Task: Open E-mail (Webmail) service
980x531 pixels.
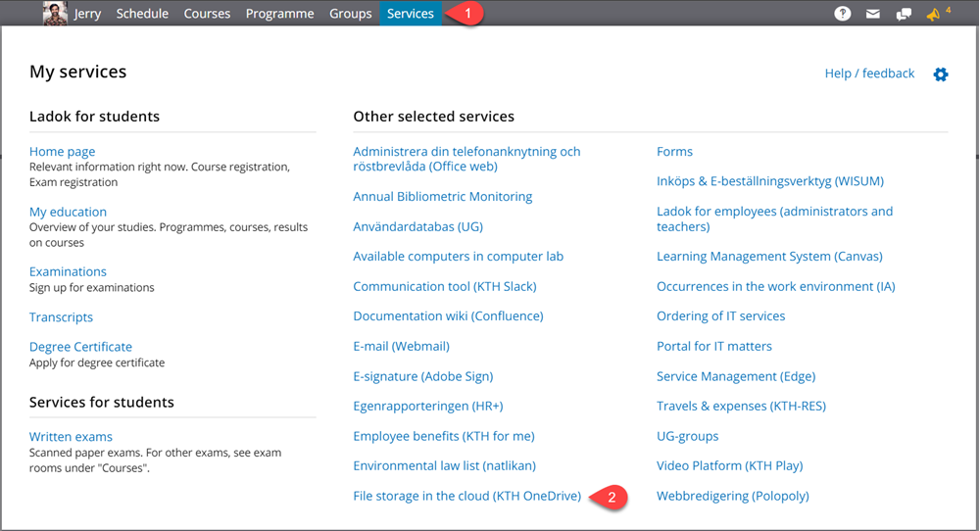Action: click(401, 346)
